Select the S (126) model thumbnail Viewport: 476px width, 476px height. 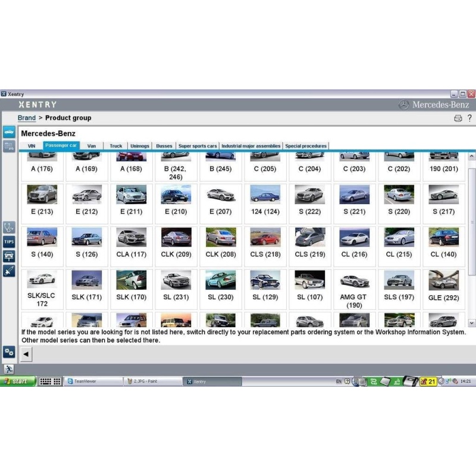[87, 237]
